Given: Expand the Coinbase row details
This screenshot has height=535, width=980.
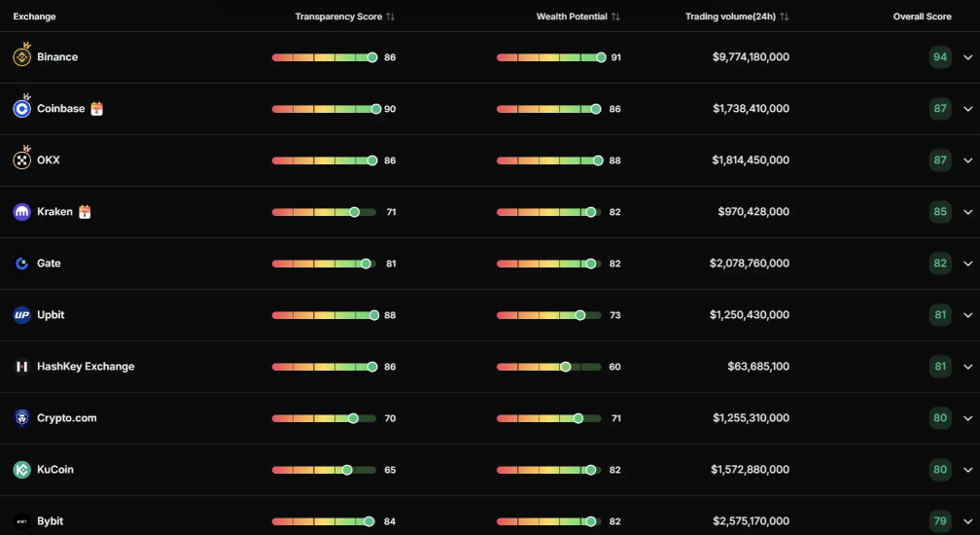Looking at the screenshot, I should (967, 109).
